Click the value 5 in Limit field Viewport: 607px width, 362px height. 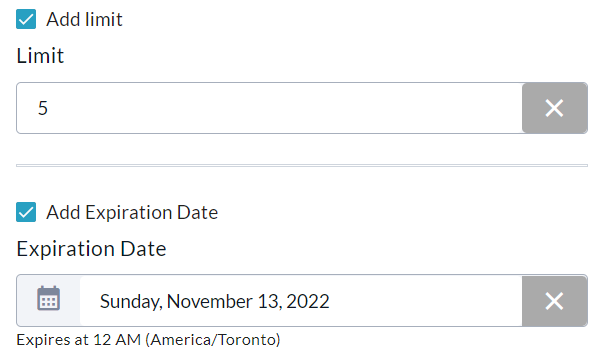coord(43,108)
